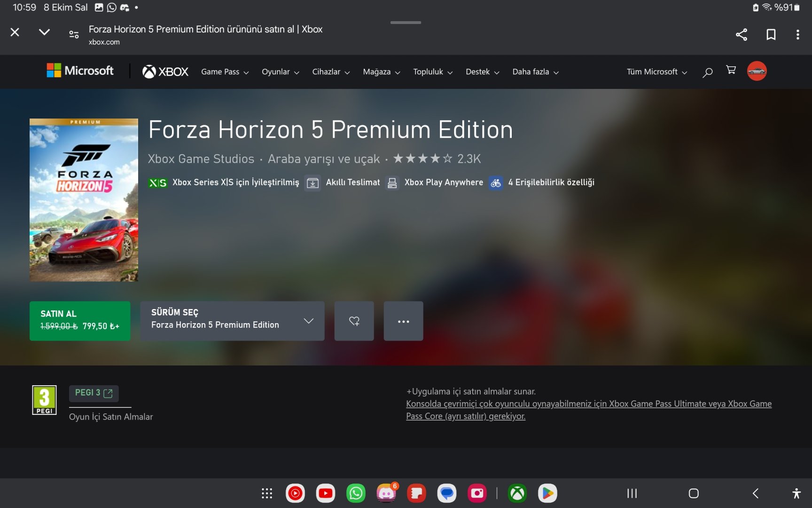Click the PEGI 3 rating badge image

pyautogui.click(x=44, y=400)
